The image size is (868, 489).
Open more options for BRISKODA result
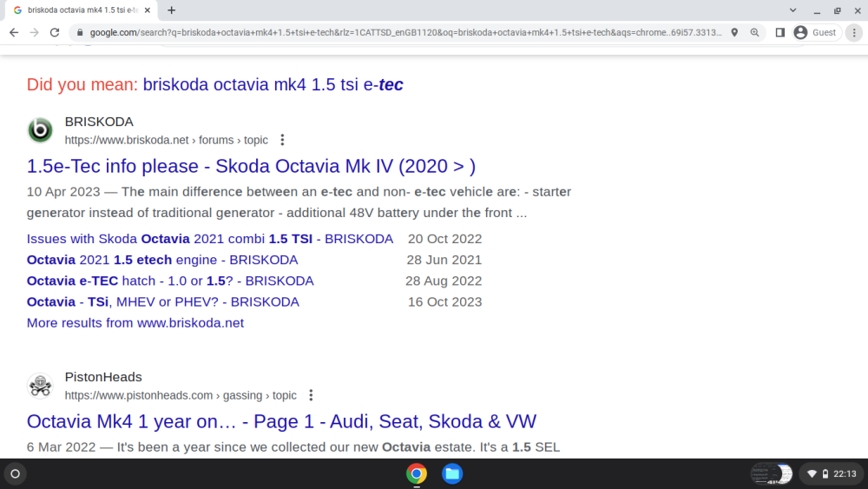click(282, 140)
